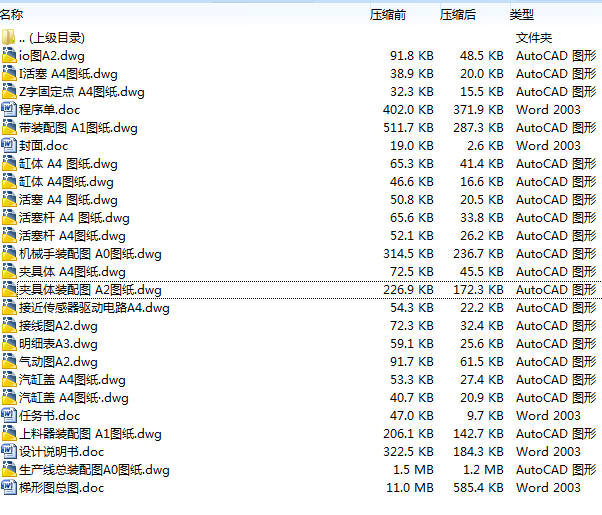Screen dimensions: 602x515
Task: Click the Word icon for 任务书.doc
Action: 9,416
